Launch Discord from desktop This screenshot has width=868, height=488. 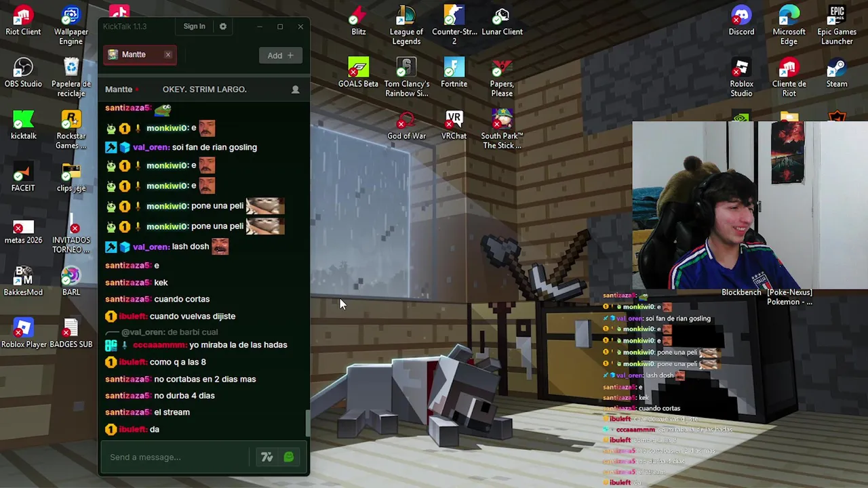(x=741, y=21)
